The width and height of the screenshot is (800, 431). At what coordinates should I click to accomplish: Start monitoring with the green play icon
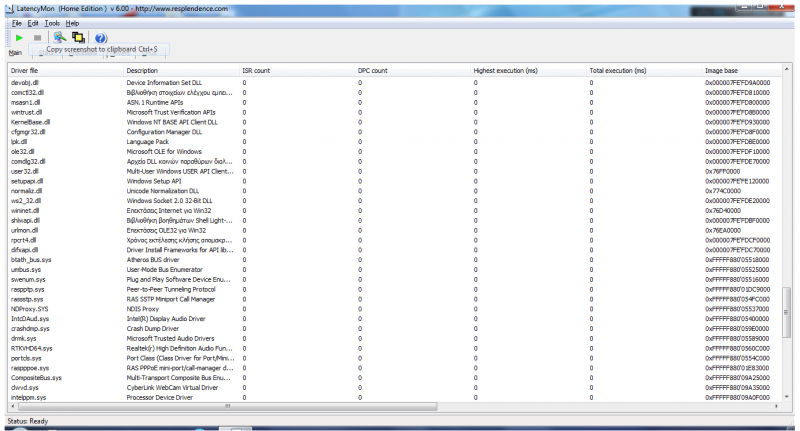click(18, 38)
